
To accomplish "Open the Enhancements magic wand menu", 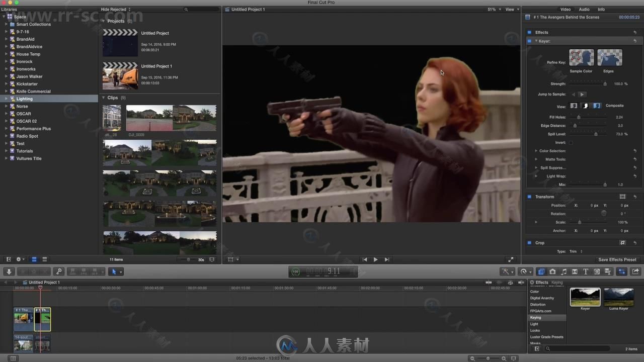I will pyautogui.click(x=507, y=271).
